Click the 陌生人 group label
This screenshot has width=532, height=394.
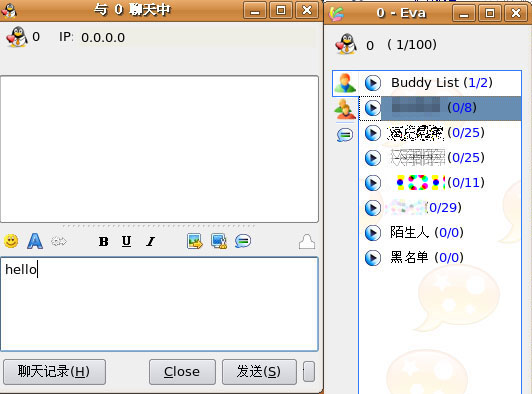(409, 233)
